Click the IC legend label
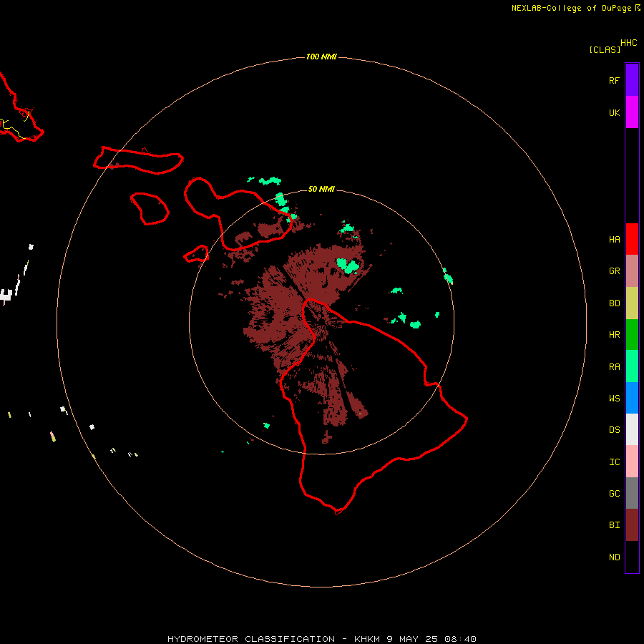Screen dimensions: 644x644 [x=614, y=462]
